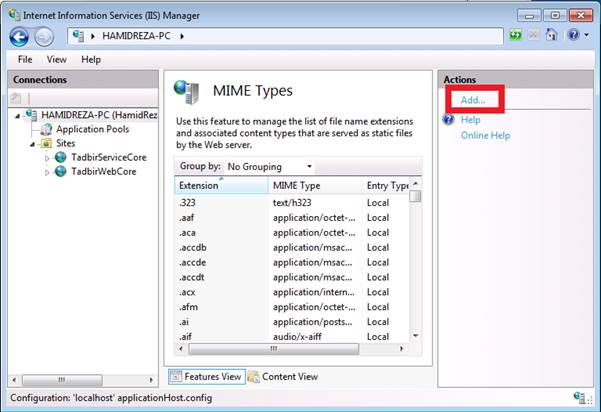
Task: Select the .ai extension row
Action: [292, 322]
